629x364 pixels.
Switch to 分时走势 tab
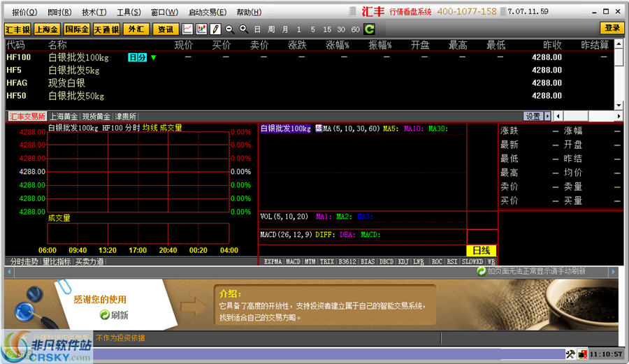coord(24,261)
